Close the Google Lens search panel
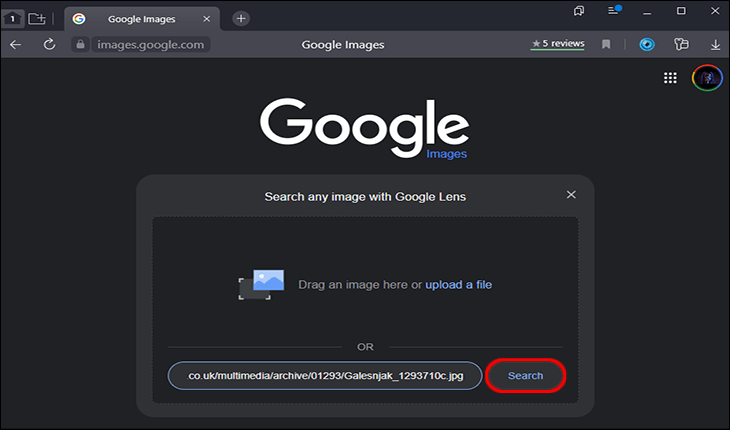730x430 pixels. [571, 195]
